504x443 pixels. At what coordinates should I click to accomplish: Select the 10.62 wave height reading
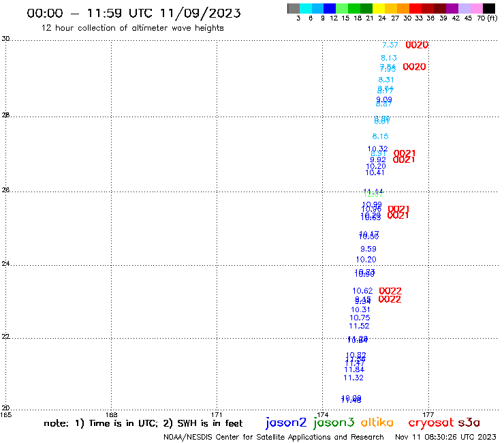pos(362,291)
